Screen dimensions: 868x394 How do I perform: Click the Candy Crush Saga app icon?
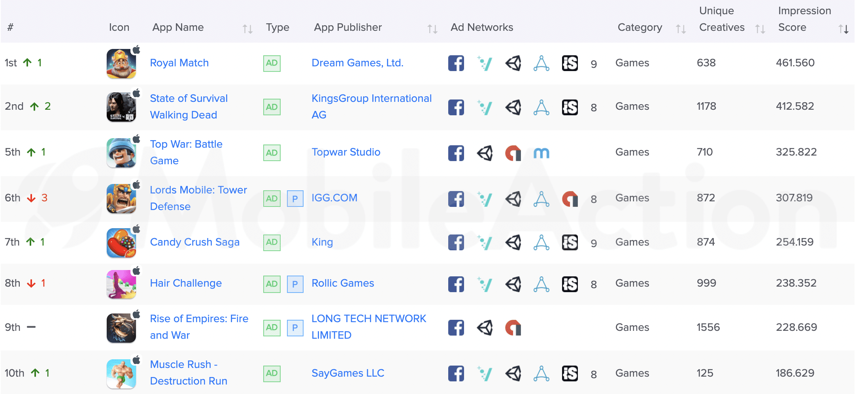(x=121, y=243)
